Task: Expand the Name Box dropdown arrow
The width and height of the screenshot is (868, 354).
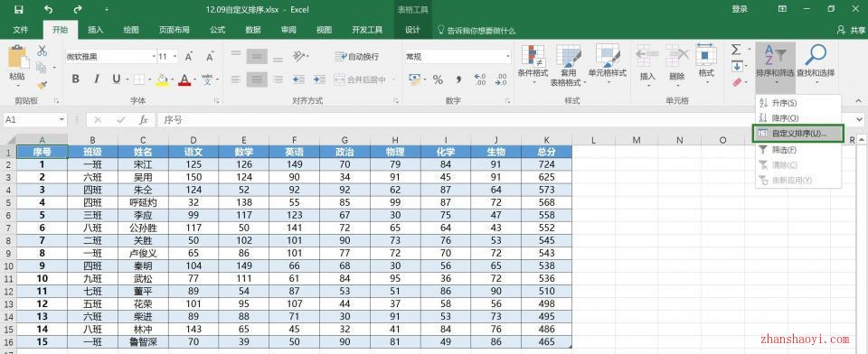Action: pos(61,119)
